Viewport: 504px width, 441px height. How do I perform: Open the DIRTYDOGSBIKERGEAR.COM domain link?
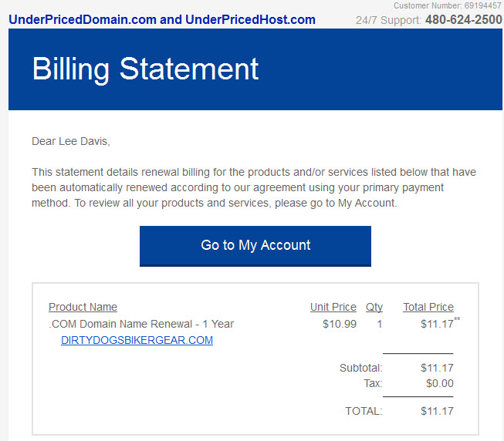(x=137, y=340)
